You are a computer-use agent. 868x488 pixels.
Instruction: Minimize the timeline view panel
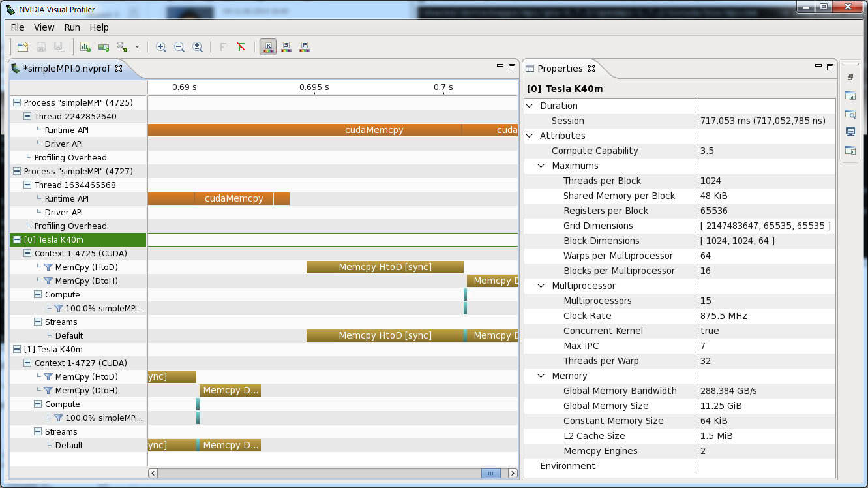(x=500, y=67)
